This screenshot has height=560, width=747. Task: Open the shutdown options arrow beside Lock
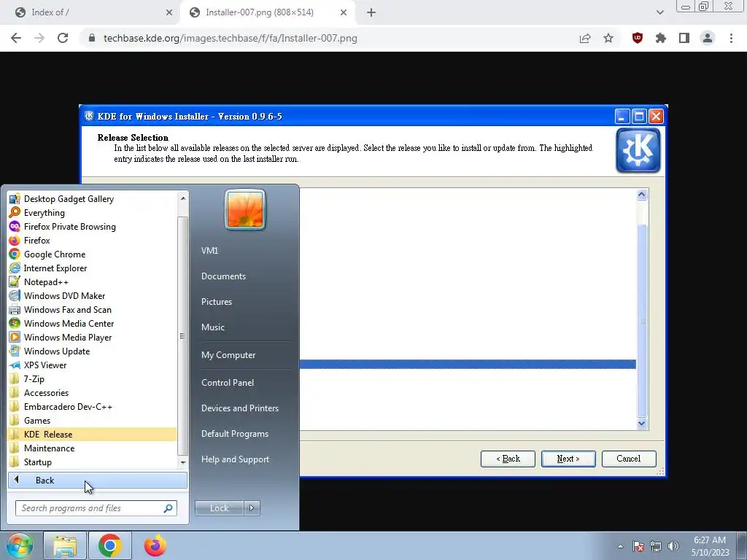[252, 508]
